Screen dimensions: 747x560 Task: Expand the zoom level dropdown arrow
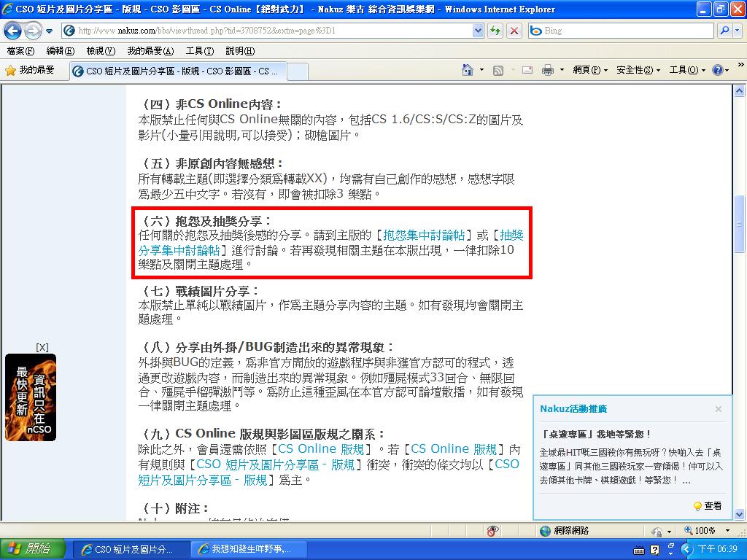727,531
